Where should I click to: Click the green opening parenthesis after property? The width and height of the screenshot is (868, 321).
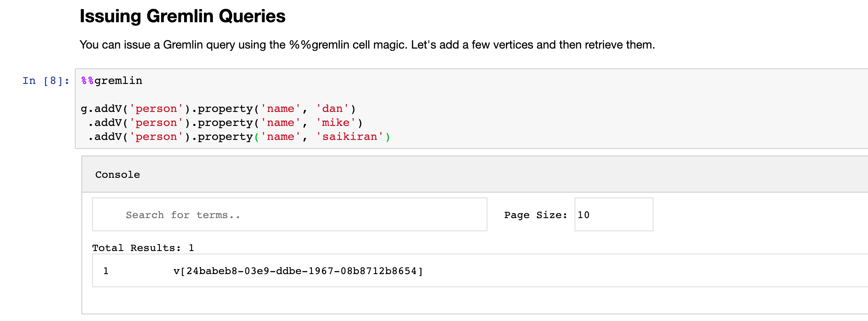[256, 137]
